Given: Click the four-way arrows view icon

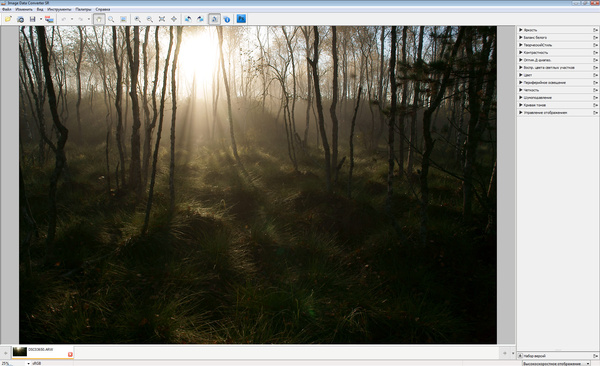Looking at the screenshot, I should pyautogui.click(x=174, y=19).
